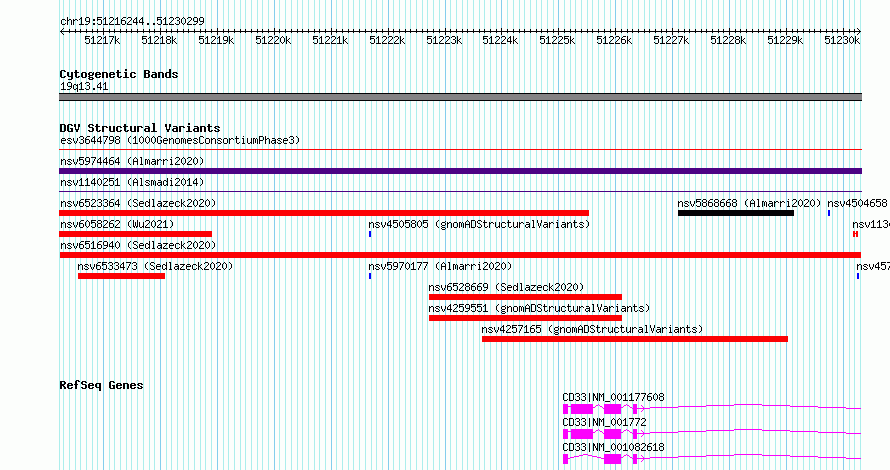The height and width of the screenshot is (470, 890).
Task: Open CD33|NM_001177608 transcript label
Action: tap(613, 397)
